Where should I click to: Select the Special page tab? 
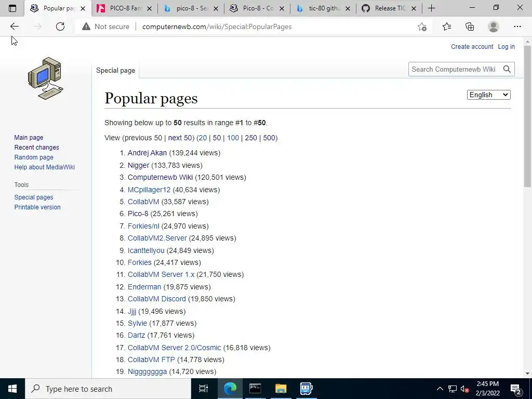tap(115, 70)
